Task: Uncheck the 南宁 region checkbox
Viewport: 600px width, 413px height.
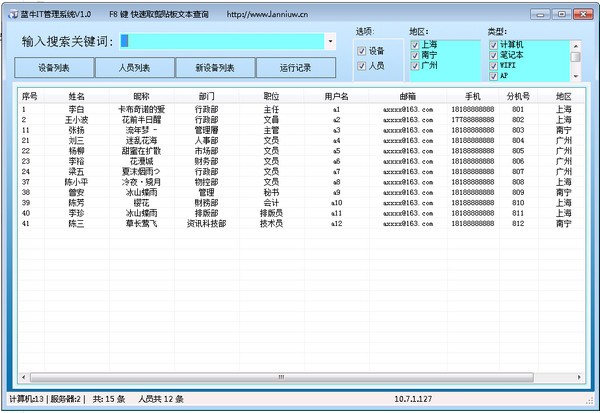Action: click(x=415, y=56)
